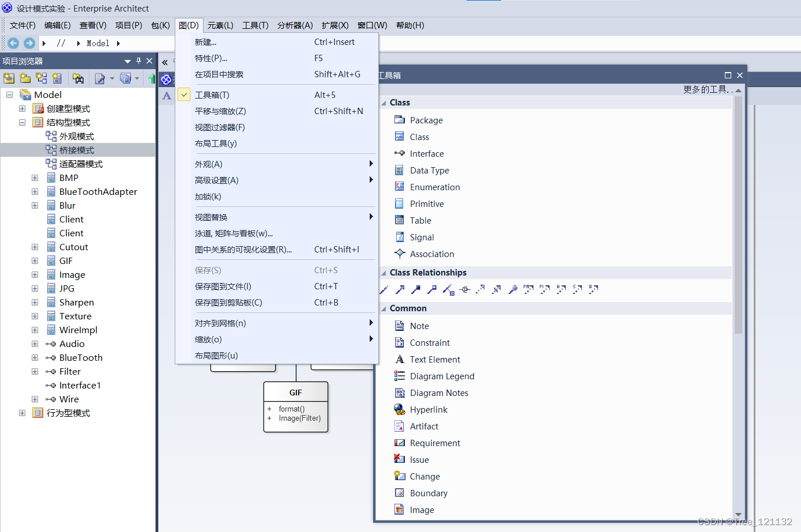Select 适配器模式 diagram in the project browser

pos(81,164)
